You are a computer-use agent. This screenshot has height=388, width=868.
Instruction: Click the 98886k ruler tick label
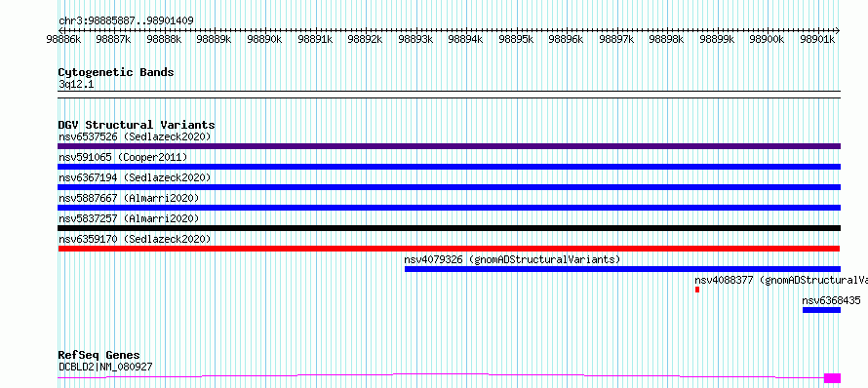(63, 39)
